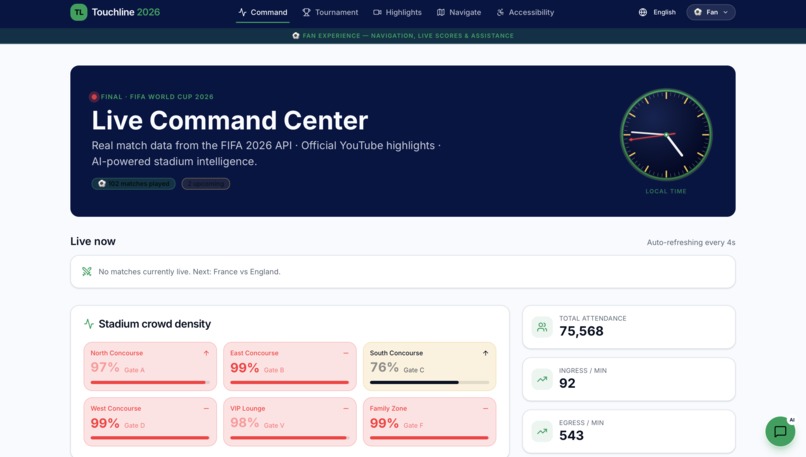Click the video camera icon beside Highlights
This screenshot has height=457, width=806.
pyautogui.click(x=377, y=12)
